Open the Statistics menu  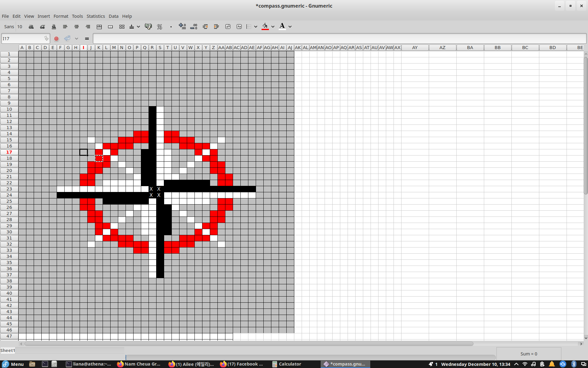[96, 16]
